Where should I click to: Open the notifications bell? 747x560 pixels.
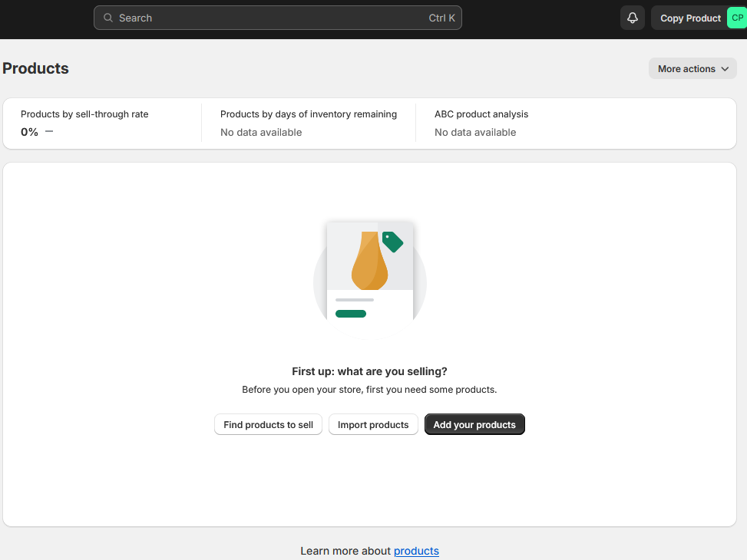coord(632,18)
